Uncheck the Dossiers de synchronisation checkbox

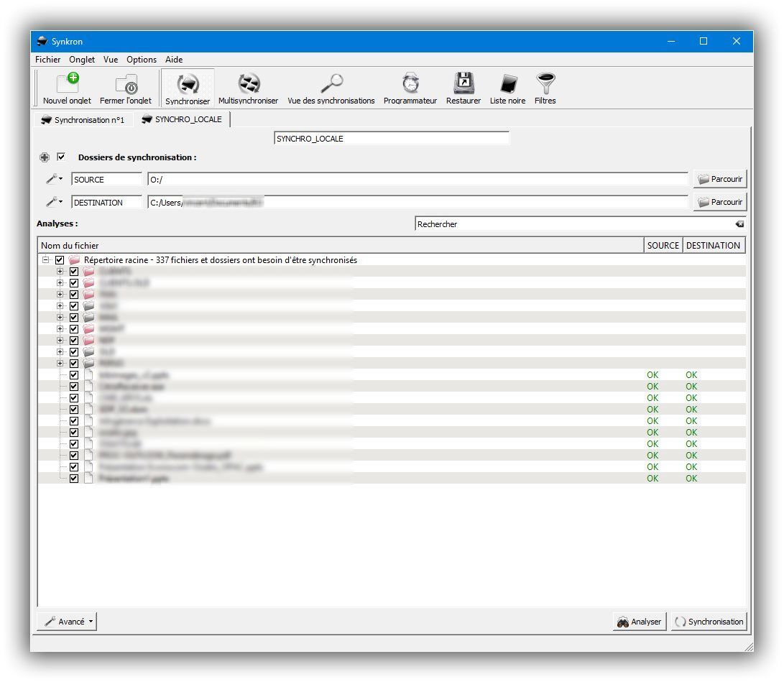pyautogui.click(x=61, y=157)
